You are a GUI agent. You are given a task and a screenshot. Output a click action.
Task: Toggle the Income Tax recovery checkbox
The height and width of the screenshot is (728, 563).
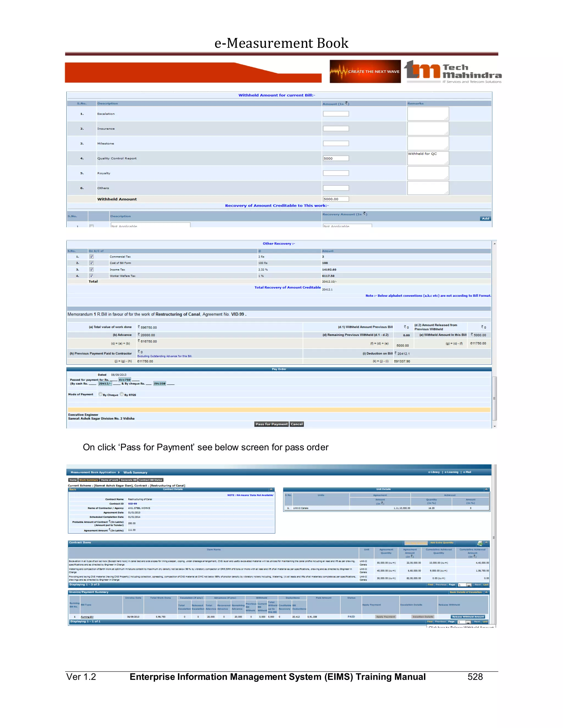coord(91,269)
